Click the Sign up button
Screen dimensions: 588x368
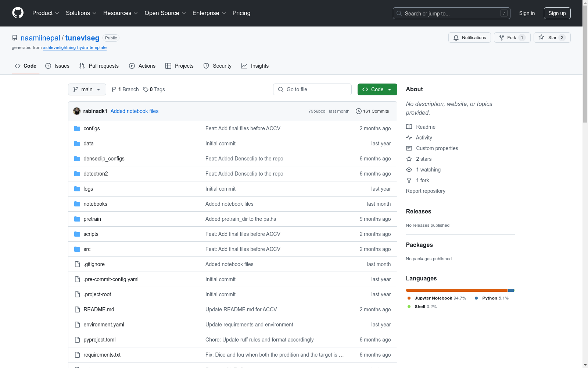tap(557, 13)
